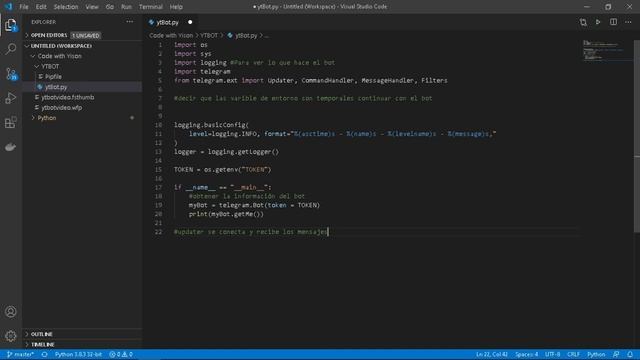The height and width of the screenshot is (360, 640).
Task: Run the Python file with play icon
Action: point(598,22)
